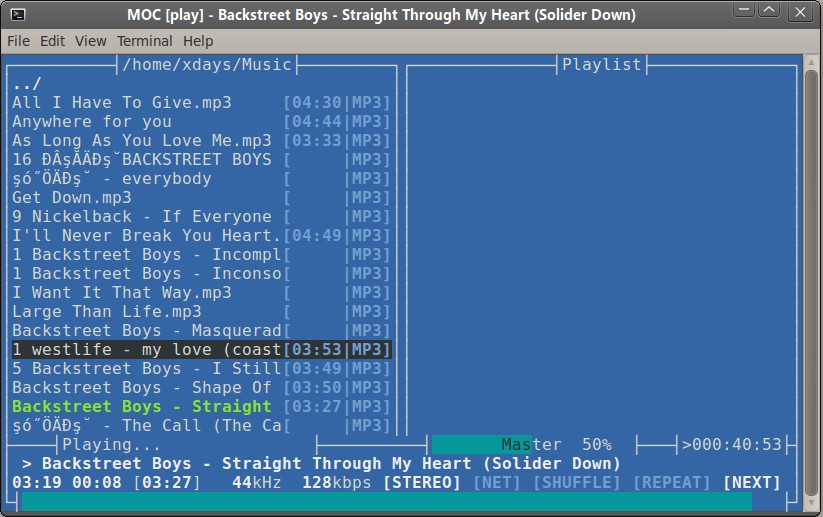Open the File menu

pos(18,41)
